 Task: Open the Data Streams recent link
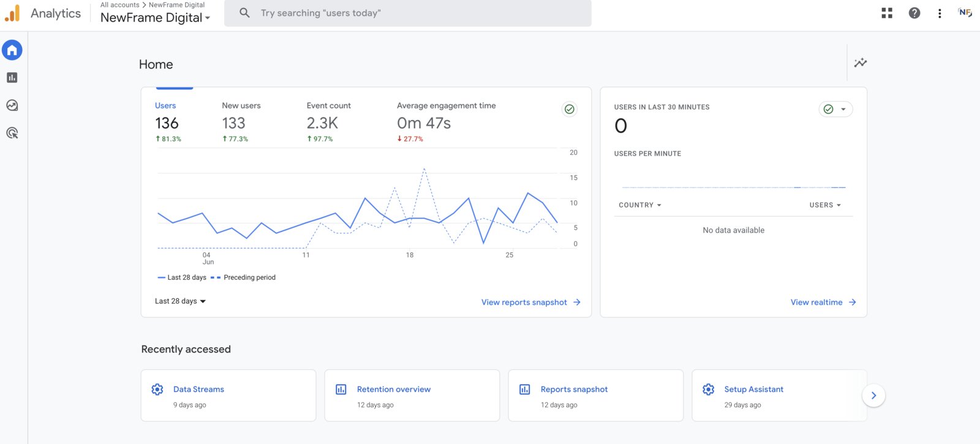[x=198, y=389]
